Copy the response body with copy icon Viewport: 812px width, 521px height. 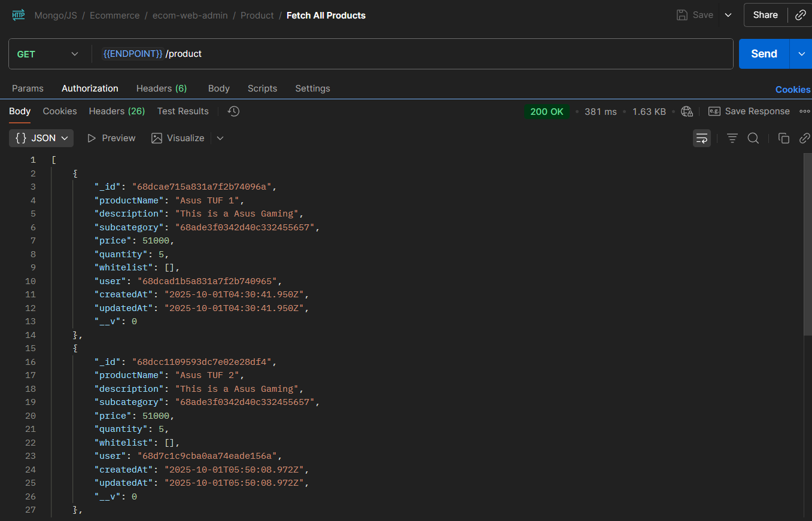click(x=783, y=138)
